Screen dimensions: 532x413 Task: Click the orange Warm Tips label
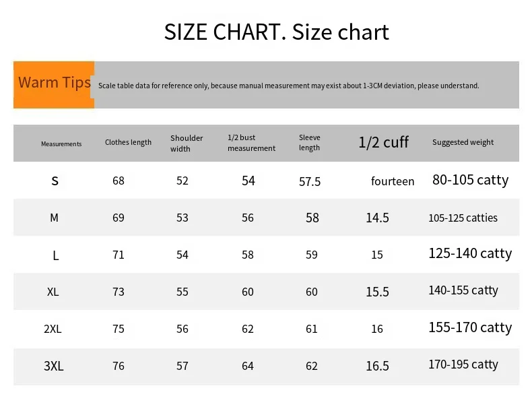[54, 84]
